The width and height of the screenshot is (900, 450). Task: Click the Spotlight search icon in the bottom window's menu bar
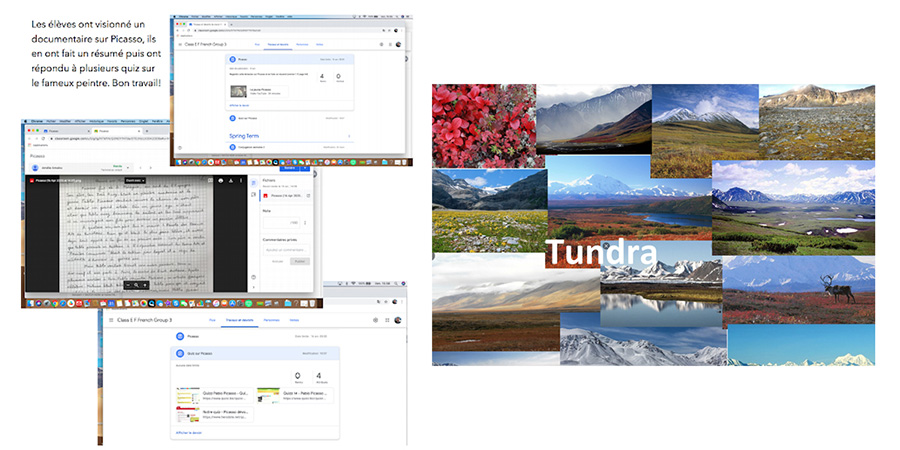coord(397,284)
